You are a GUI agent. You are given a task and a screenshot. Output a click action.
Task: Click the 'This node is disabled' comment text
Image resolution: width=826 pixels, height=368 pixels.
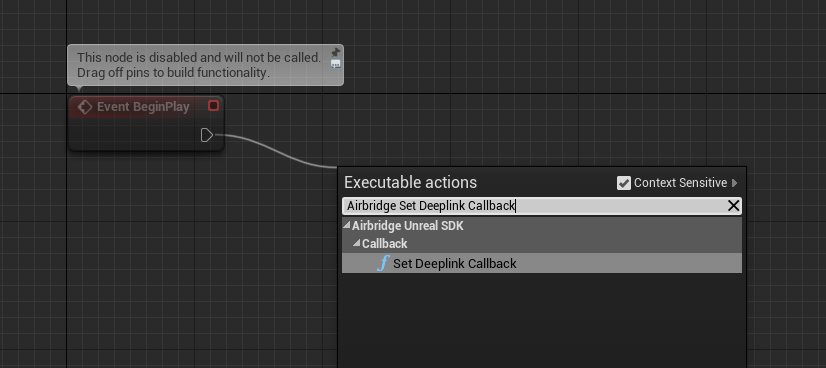click(x=199, y=65)
